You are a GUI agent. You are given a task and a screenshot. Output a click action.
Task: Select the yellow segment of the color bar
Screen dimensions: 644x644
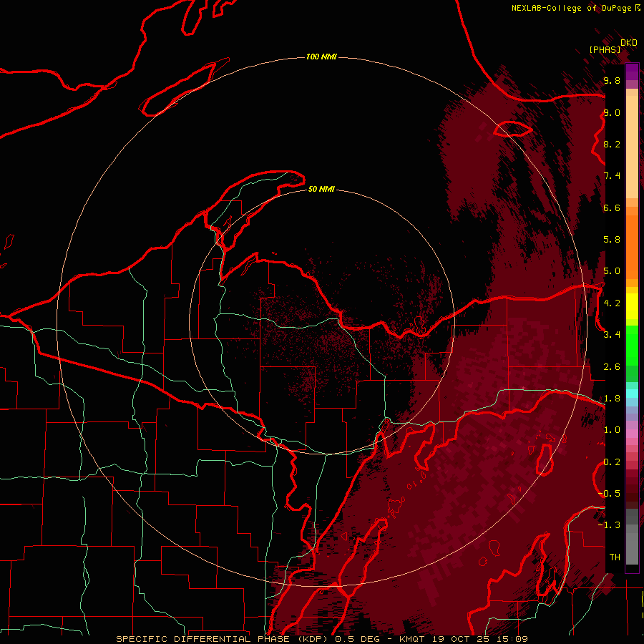[x=632, y=306]
